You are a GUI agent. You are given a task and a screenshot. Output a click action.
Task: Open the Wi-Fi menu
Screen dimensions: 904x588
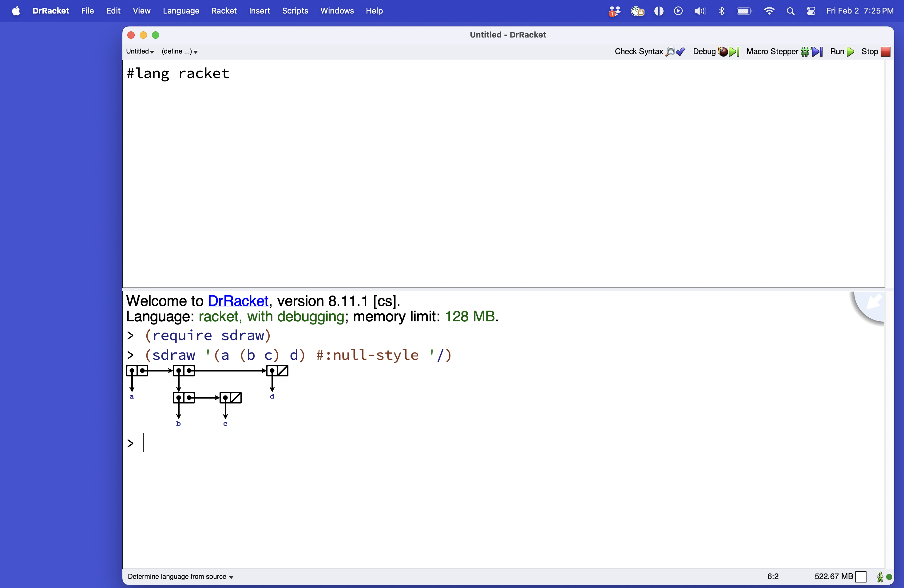click(x=769, y=11)
